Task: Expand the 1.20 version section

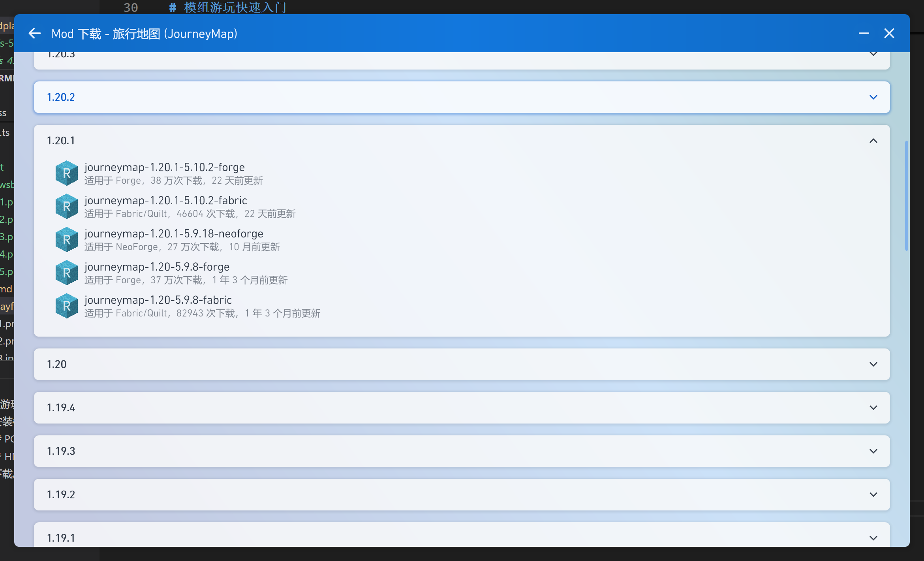Action: tap(873, 364)
